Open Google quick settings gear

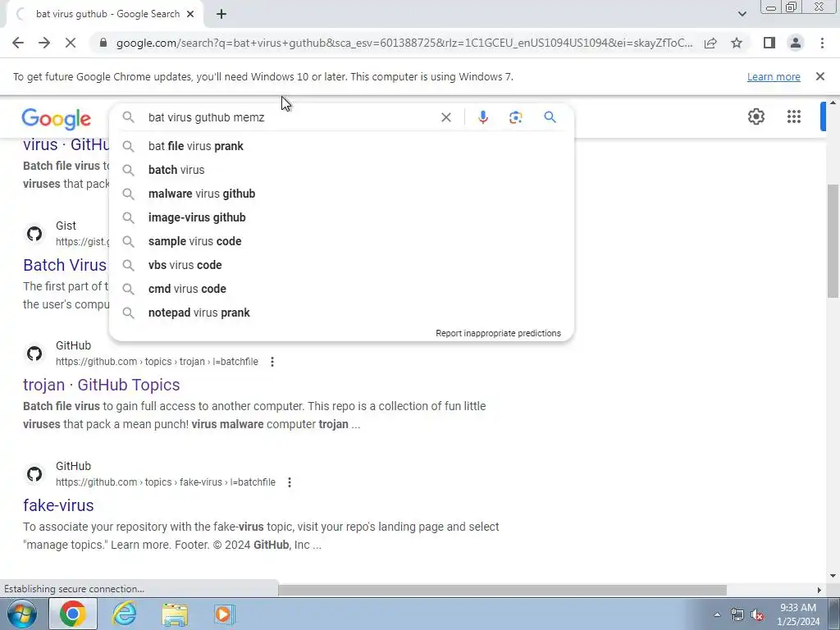756,116
